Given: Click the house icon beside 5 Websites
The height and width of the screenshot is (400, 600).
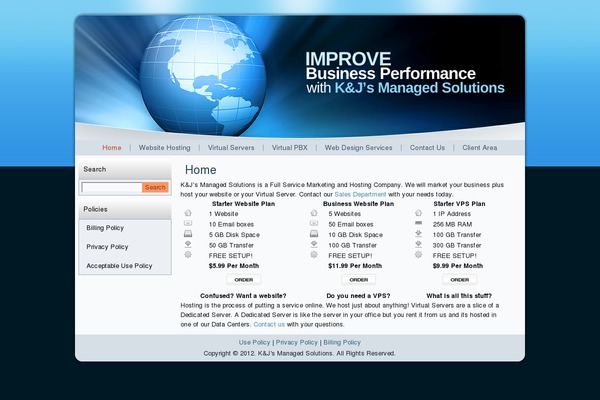Looking at the screenshot, I should coord(314,213).
